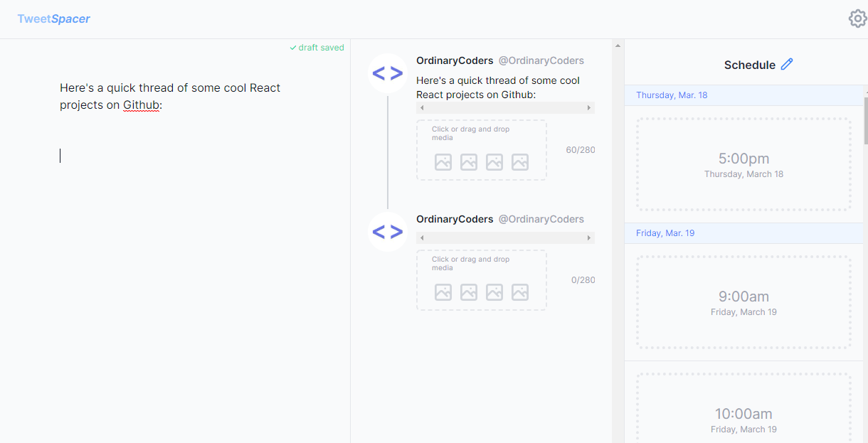Click the media drop text in the 0/280 tweet

click(x=471, y=263)
